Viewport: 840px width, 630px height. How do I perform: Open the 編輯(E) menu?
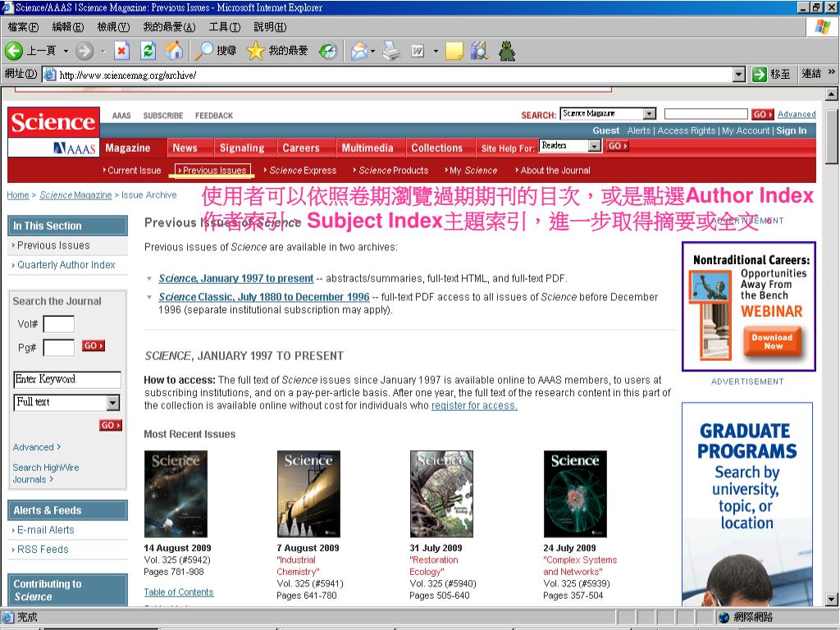click(x=68, y=27)
